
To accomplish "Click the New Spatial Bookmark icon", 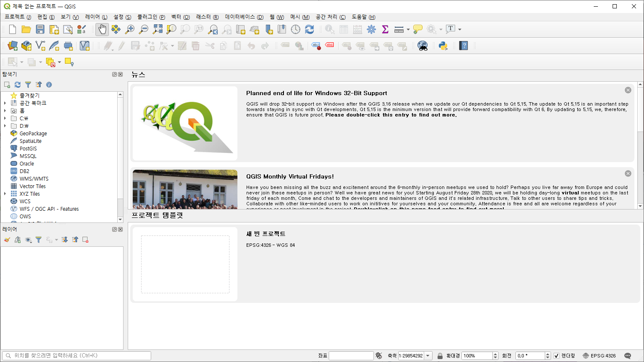I will click(x=268, y=29).
